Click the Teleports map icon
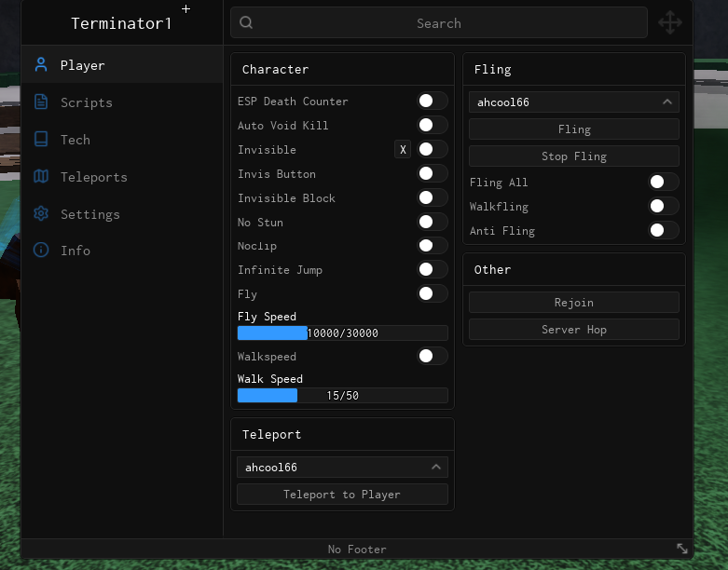The width and height of the screenshot is (728, 570). pos(41,176)
